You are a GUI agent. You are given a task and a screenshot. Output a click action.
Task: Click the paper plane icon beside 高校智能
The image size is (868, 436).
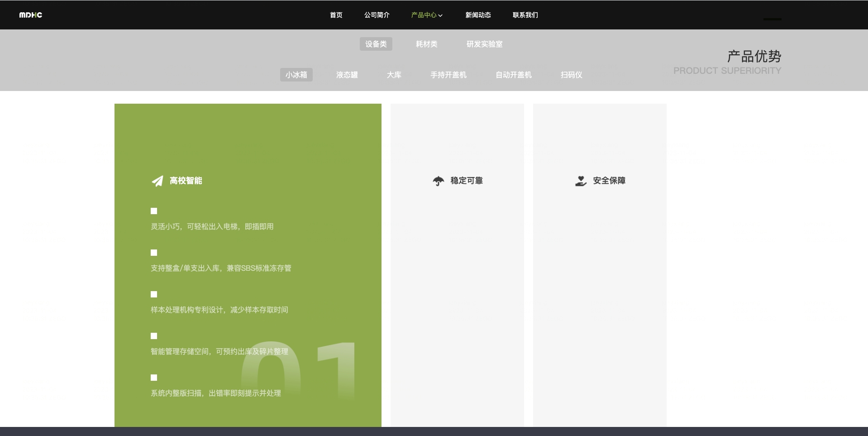pyautogui.click(x=157, y=181)
